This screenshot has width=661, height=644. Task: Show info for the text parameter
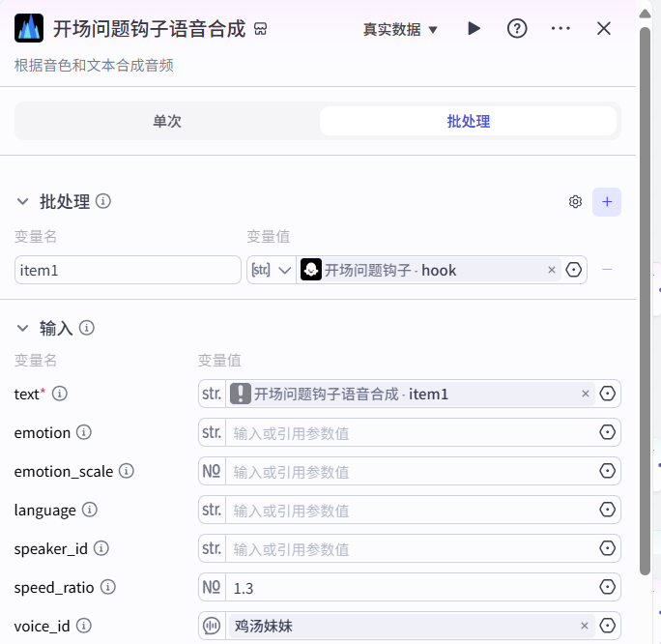pos(60,394)
